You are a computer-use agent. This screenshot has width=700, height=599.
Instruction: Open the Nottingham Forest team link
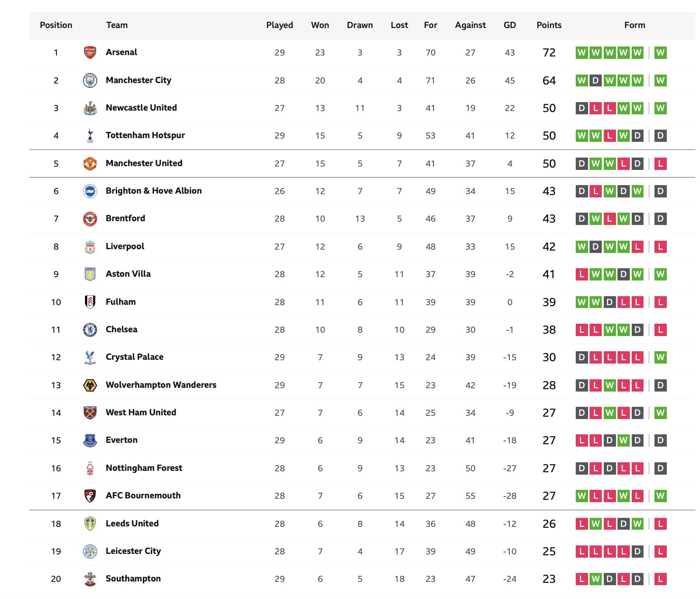144,468
